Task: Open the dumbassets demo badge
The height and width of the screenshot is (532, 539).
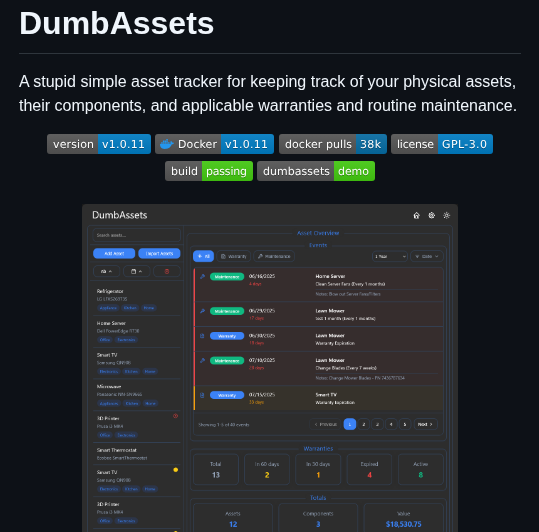Action: [x=316, y=171]
